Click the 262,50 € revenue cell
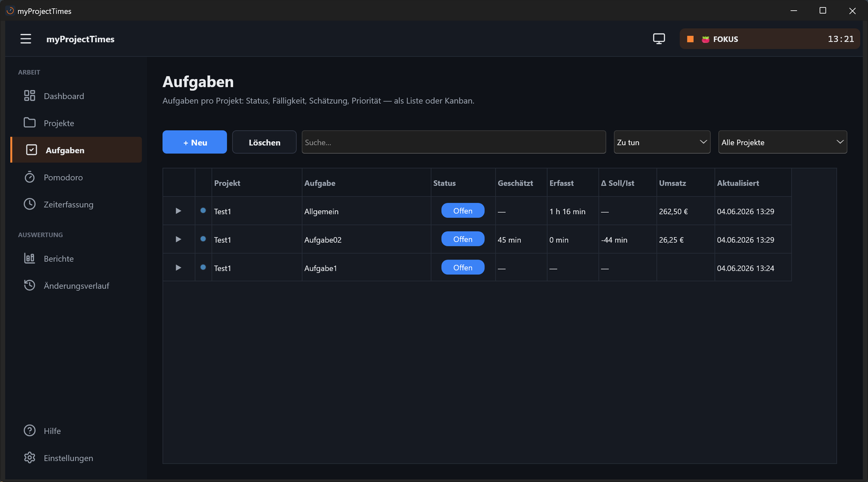Image resolution: width=868 pixels, height=482 pixels. tap(686, 211)
